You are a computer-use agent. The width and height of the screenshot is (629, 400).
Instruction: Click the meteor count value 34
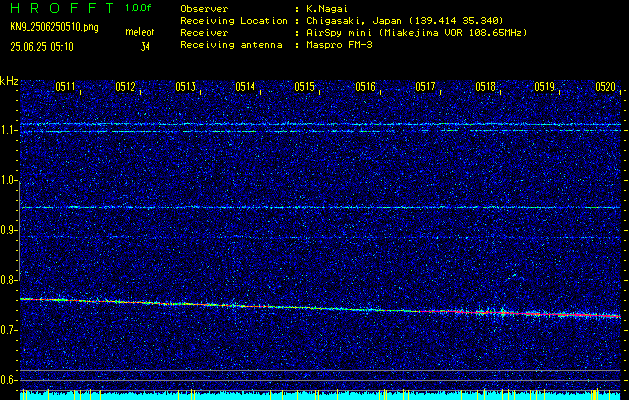[x=145, y=47]
